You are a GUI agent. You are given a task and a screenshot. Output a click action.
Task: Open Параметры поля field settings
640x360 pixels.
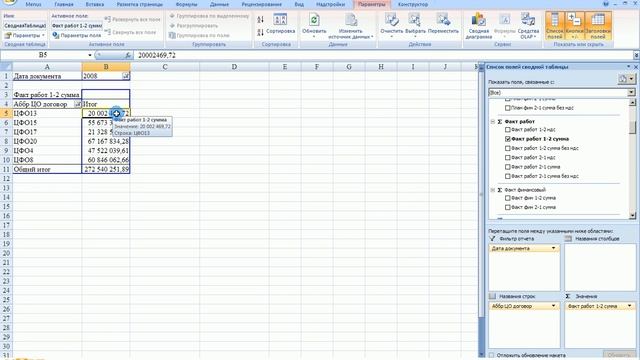tap(77, 35)
